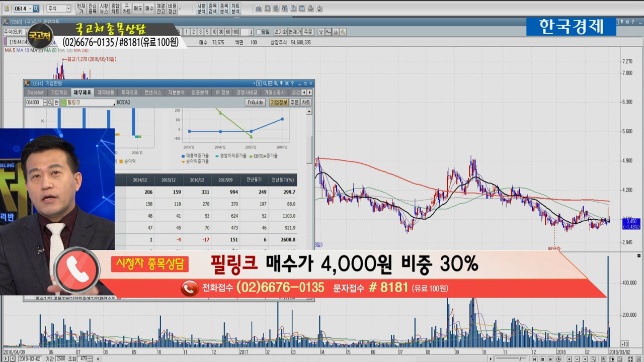Image resolution: width=644 pixels, height=362 pixels.
Task: Click the line chart type icon
Action: coord(328,32)
